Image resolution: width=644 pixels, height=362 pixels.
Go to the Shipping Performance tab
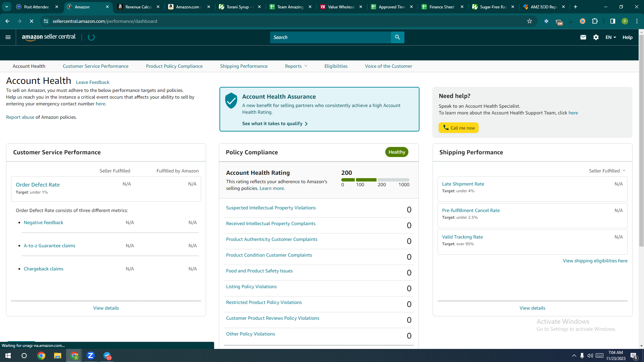(x=244, y=66)
